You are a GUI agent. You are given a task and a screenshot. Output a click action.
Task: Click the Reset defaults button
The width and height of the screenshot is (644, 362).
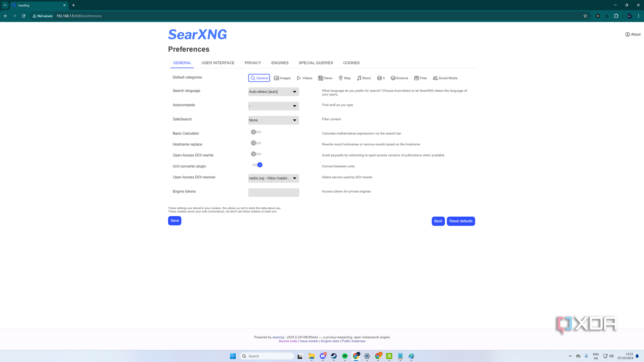pos(461,221)
